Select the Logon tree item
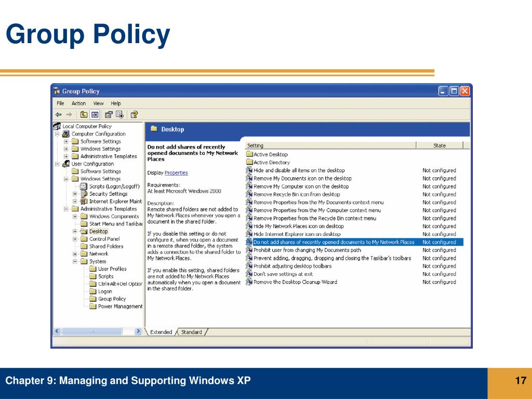Image resolution: width=532 pixels, height=399 pixels. 105,291
